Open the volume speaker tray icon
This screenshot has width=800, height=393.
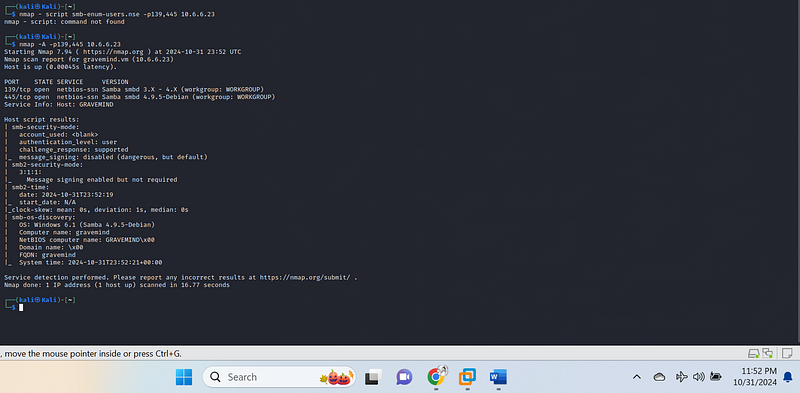(698, 377)
